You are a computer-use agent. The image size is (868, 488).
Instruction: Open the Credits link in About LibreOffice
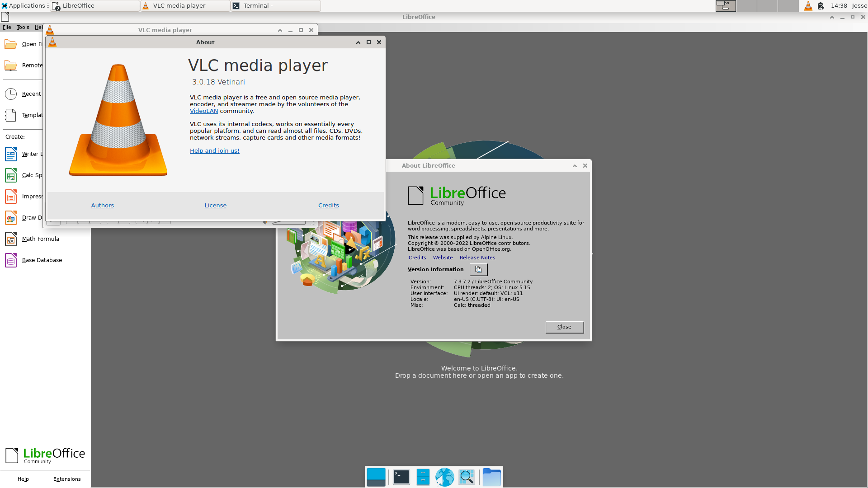click(x=417, y=258)
